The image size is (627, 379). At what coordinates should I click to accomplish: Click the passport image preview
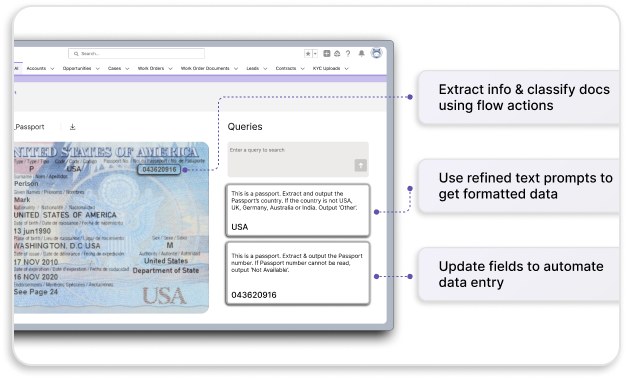tap(111, 227)
